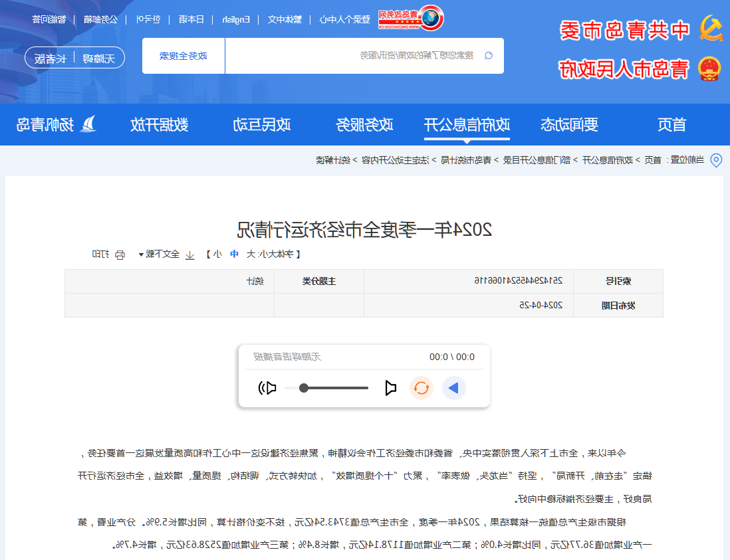Click the 发布日期 header cell

tap(618, 306)
